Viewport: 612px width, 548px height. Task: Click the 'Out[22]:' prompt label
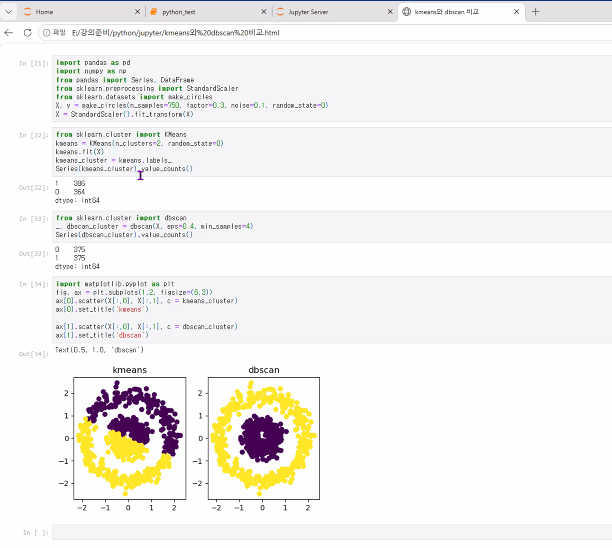(x=34, y=188)
